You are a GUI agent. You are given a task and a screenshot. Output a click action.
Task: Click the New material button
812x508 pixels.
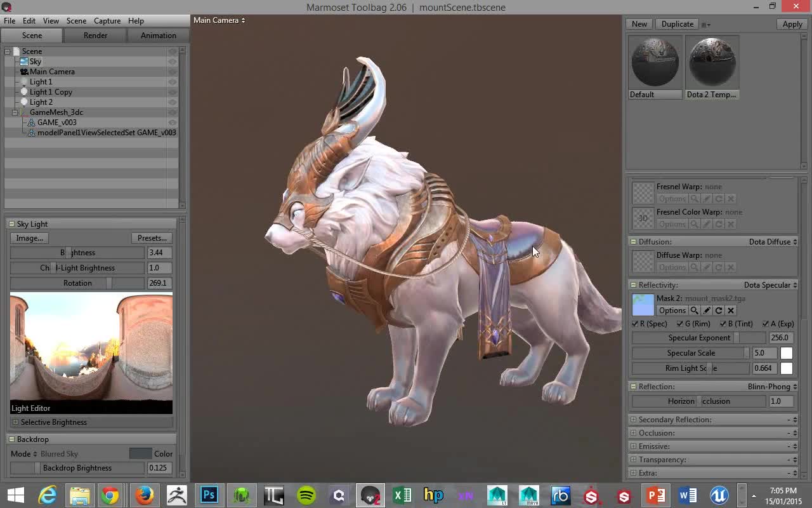click(639, 24)
